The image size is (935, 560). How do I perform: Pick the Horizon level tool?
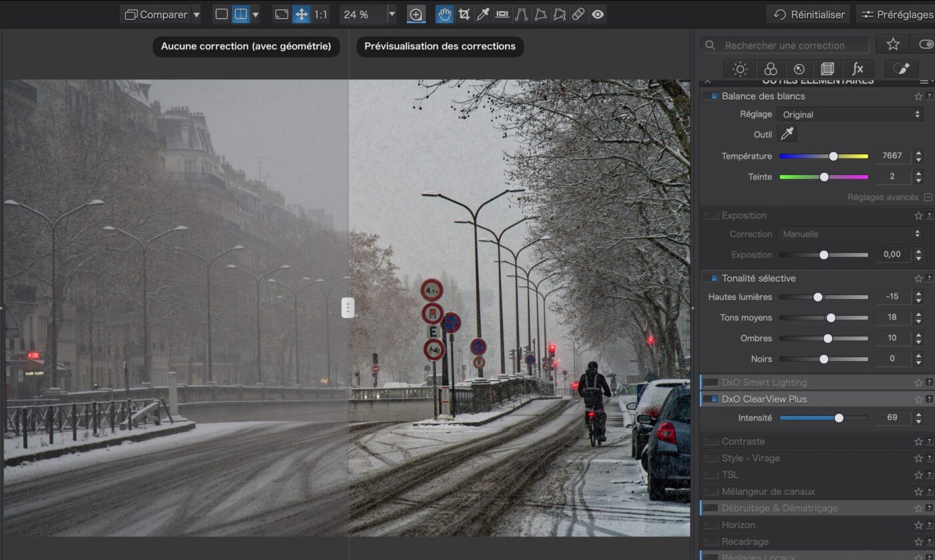[502, 14]
